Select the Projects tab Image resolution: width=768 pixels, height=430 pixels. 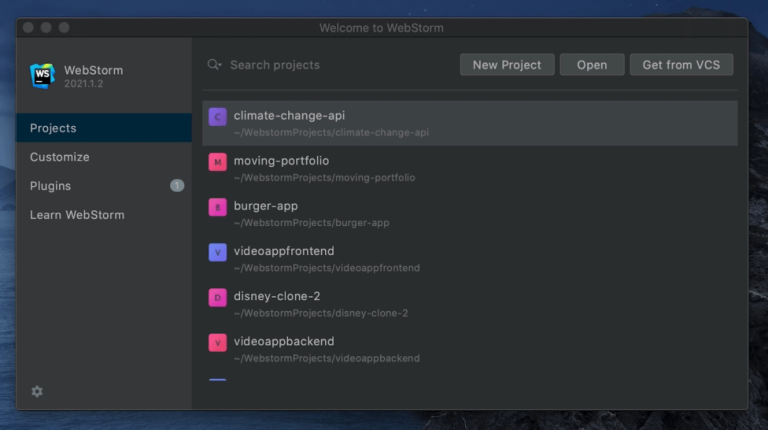click(x=104, y=128)
